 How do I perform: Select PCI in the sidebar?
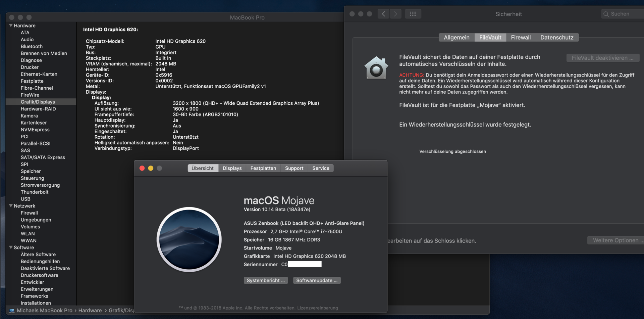24,137
